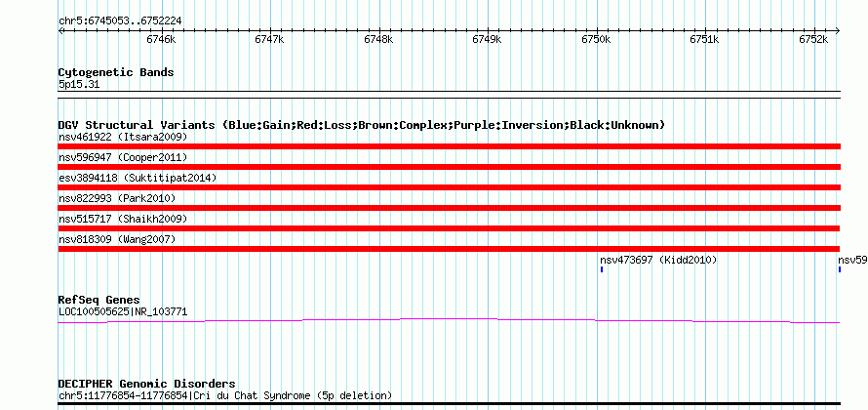Open nsv818309 (Wang2007) variant label
Screen dimensions: 868x410
pos(117,239)
